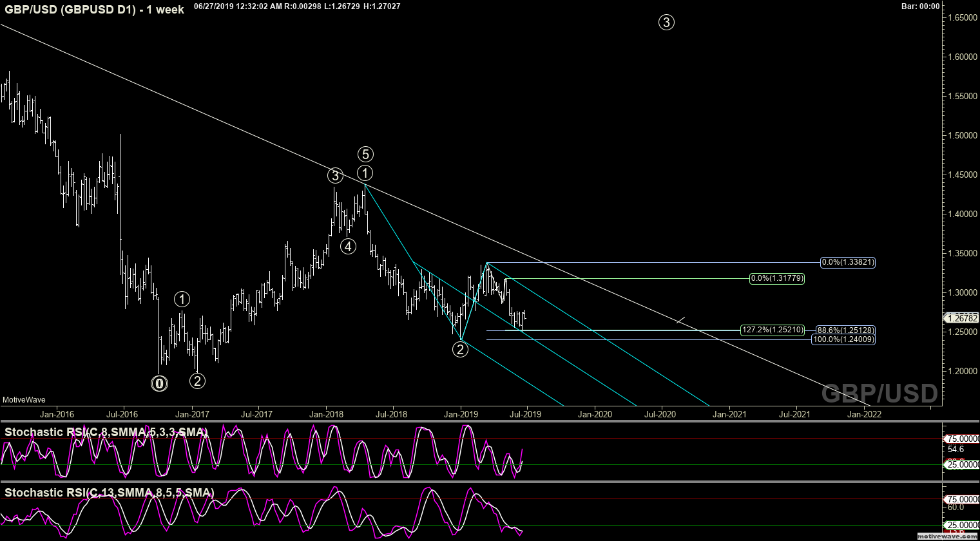Screen dimensions: 980x541
Task: Select the 1.45000 price axis label
Action: click(961, 175)
